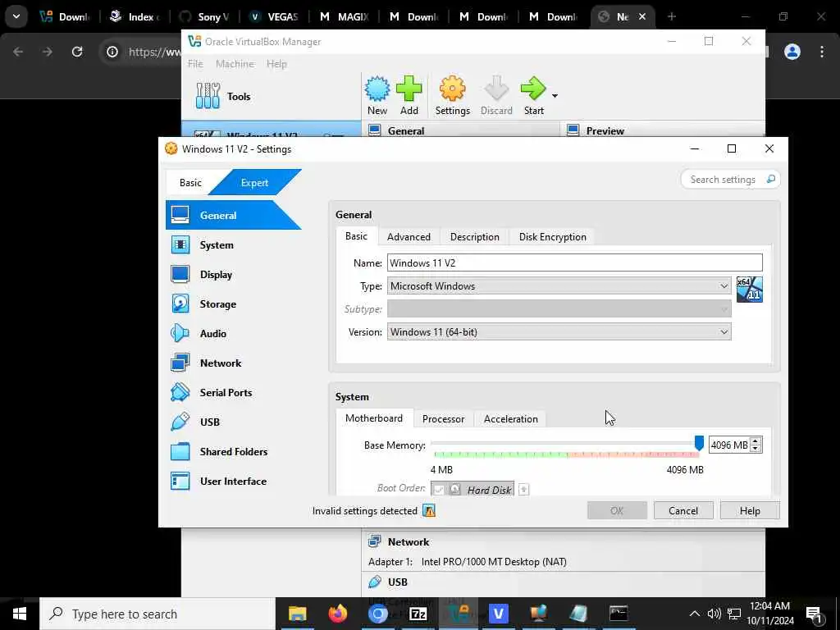Switch to the Expert settings mode tab
This screenshot has width=840, height=630.
tap(254, 183)
